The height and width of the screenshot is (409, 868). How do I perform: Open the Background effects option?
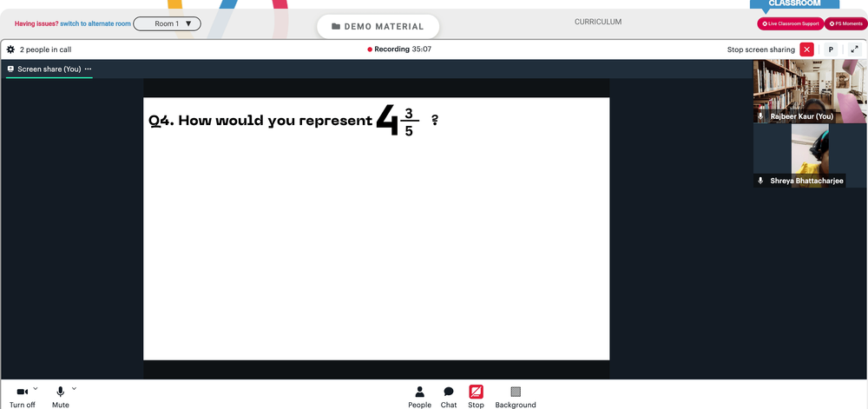[516, 398]
